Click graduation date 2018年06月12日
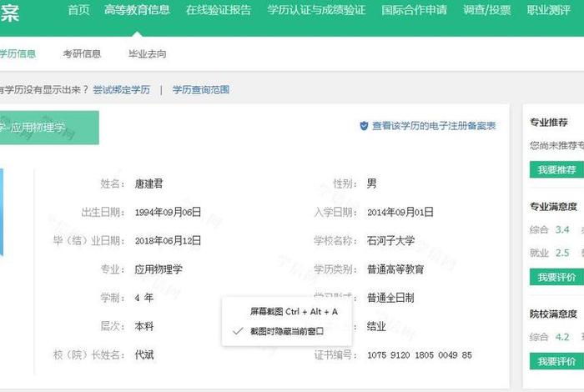Viewport: 584px width, 392px height. 168,240
